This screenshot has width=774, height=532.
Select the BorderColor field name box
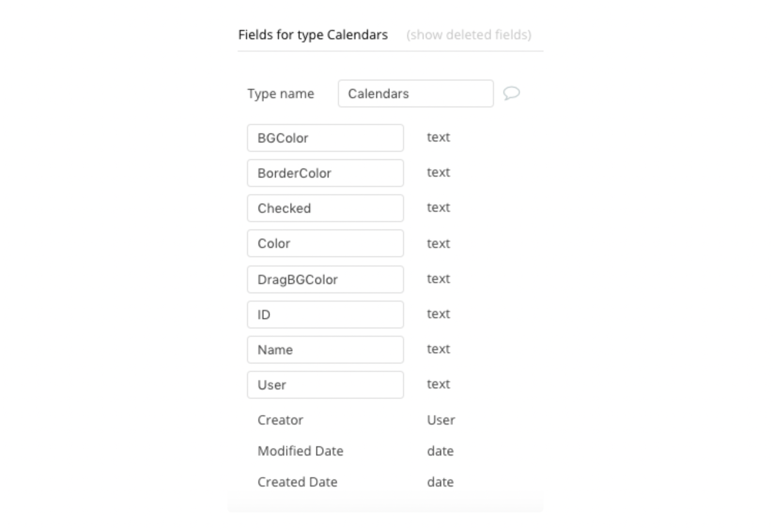(325, 173)
